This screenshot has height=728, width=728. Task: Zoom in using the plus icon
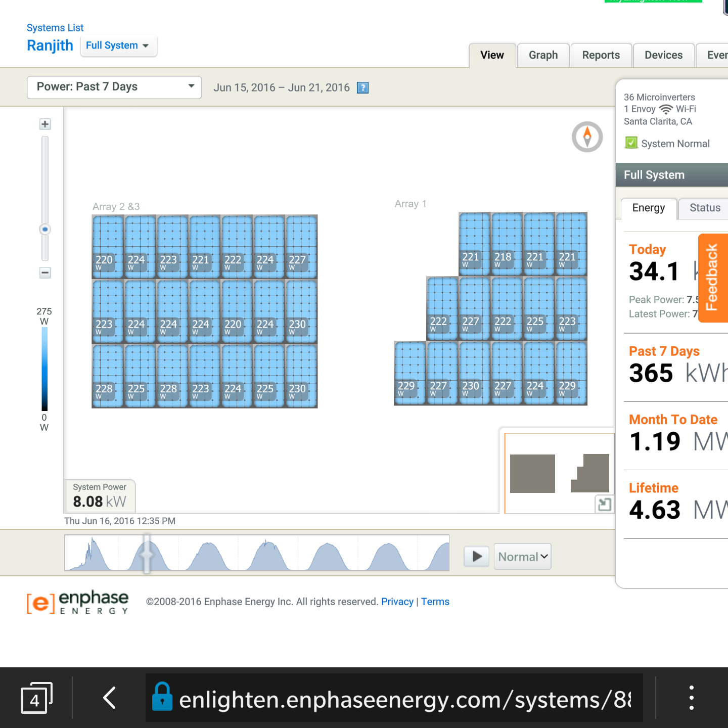tap(44, 124)
